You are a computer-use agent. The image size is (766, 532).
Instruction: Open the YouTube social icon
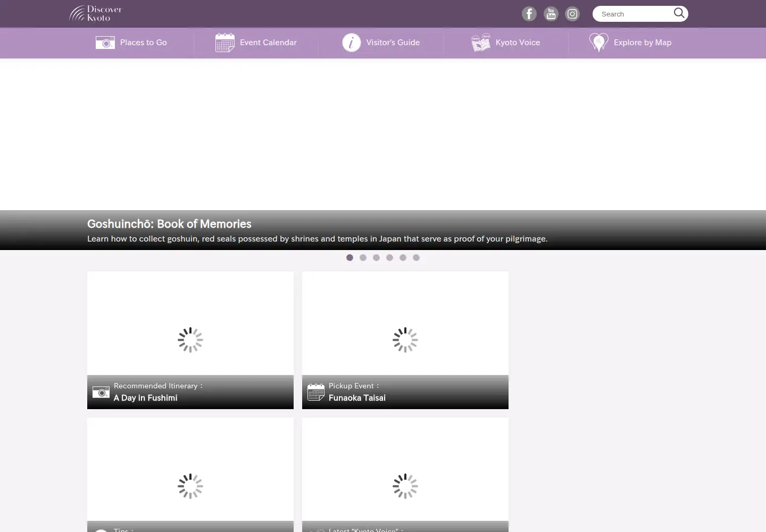551,14
